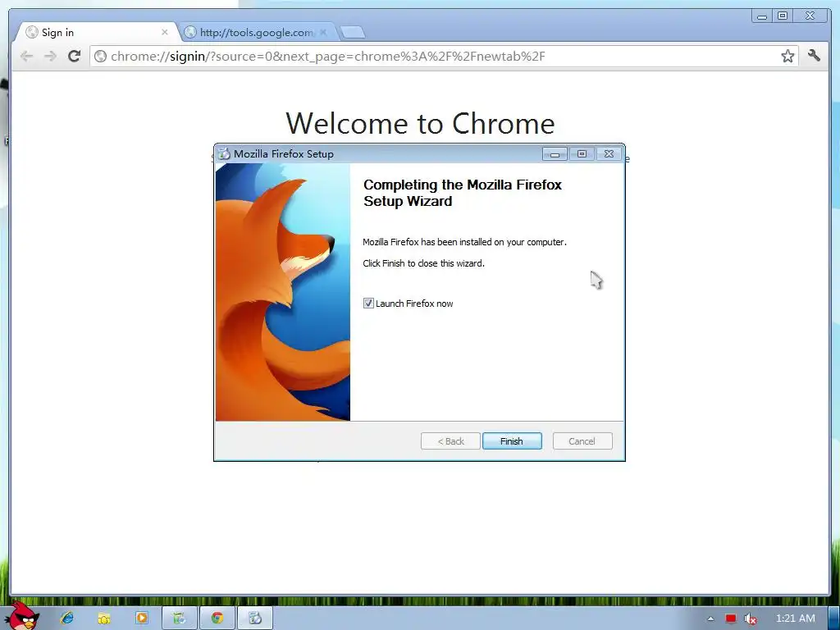This screenshot has height=630, width=840.
Task: Click the Firefox setup installer taskbar icon
Action: 255,618
